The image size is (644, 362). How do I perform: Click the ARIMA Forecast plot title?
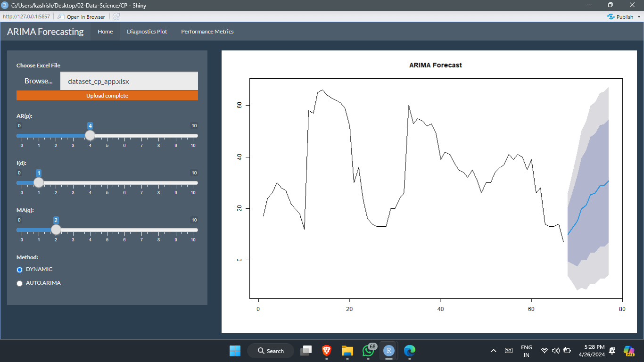[x=436, y=65]
